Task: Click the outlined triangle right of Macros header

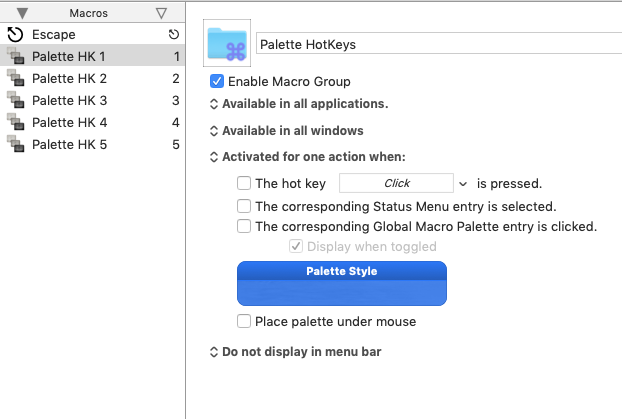Action: tap(162, 13)
